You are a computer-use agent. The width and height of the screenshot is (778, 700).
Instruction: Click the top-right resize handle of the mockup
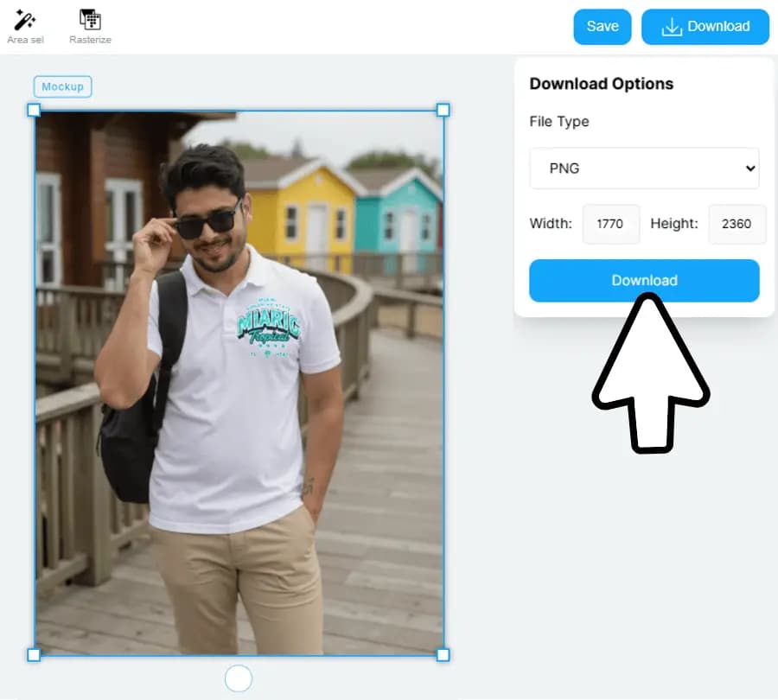pos(443,110)
